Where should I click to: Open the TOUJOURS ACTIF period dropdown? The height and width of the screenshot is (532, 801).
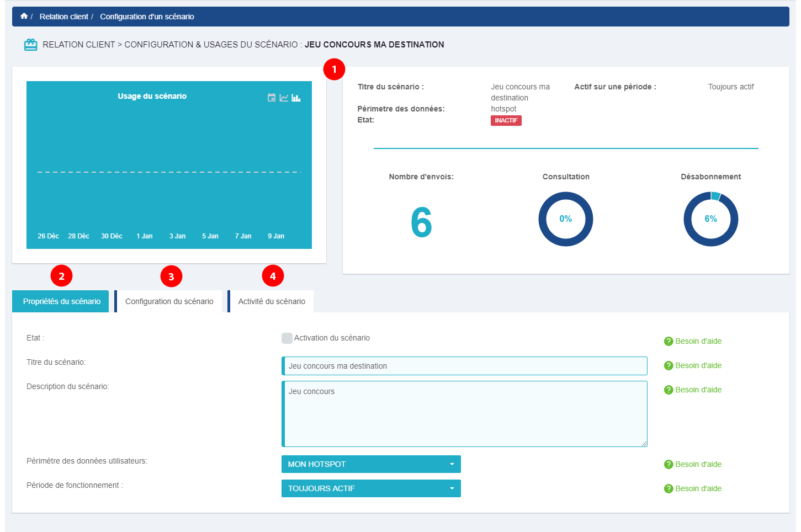(371, 488)
